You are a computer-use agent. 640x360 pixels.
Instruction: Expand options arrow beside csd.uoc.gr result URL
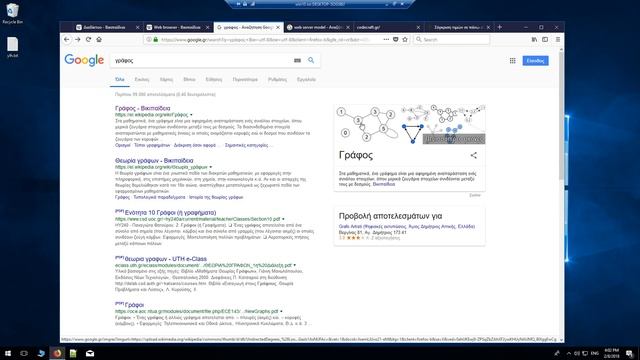point(283,219)
